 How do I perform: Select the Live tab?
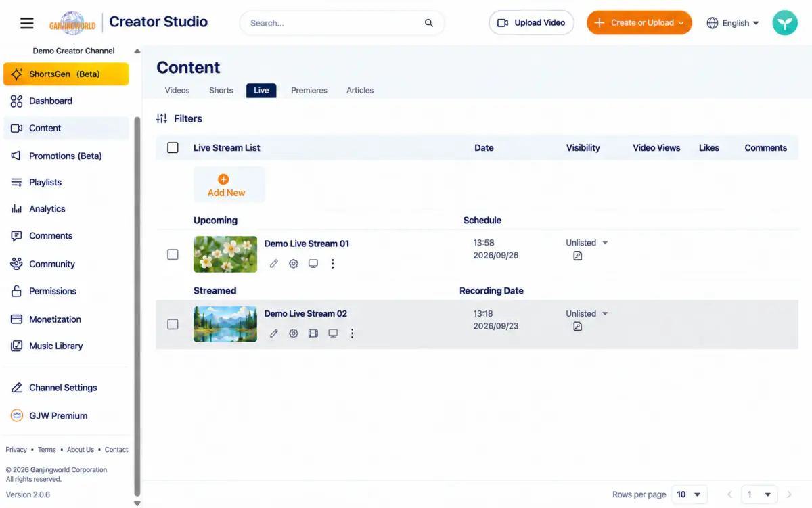point(261,91)
